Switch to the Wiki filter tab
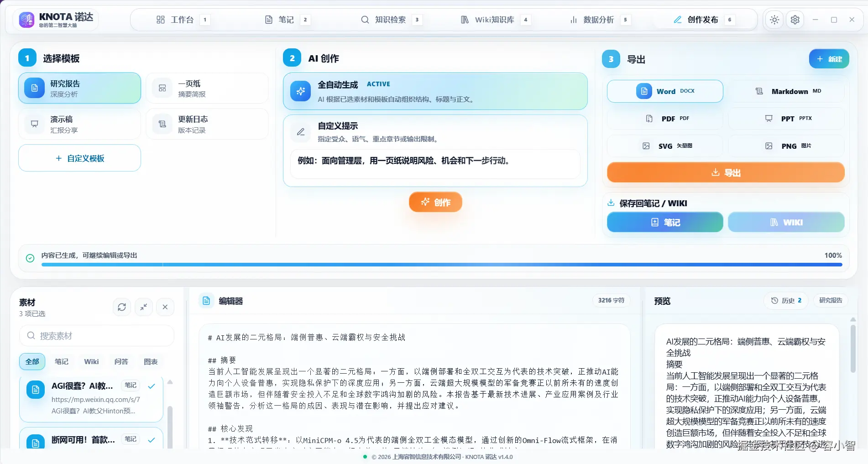 point(91,361)
